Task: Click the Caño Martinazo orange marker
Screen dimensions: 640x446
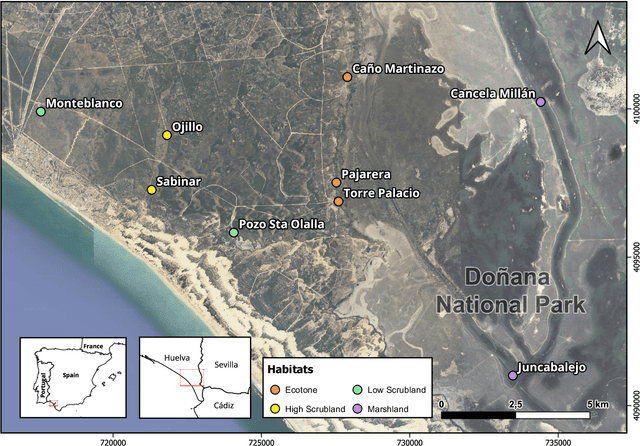Action: pyautogui.click(x=347, y=76)
